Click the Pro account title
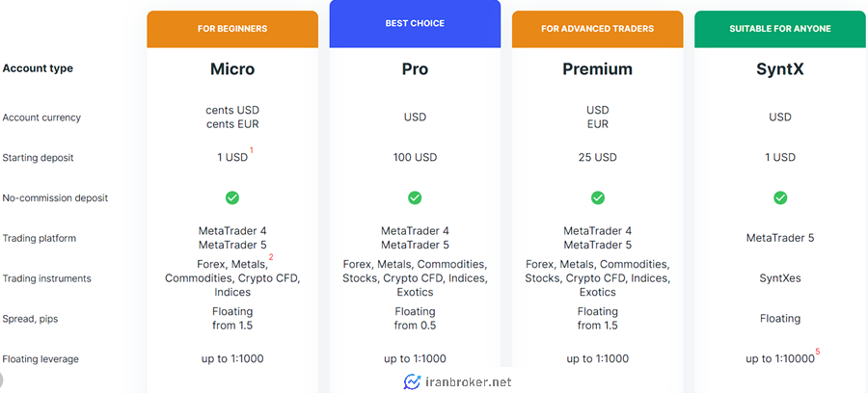 click(415, 69)
